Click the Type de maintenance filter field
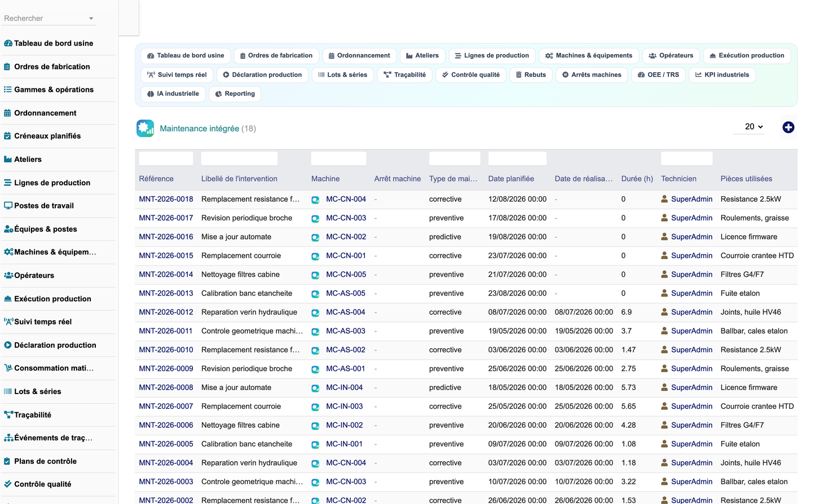The height and width of the screenshot is (504, 815). click(455, 158)
